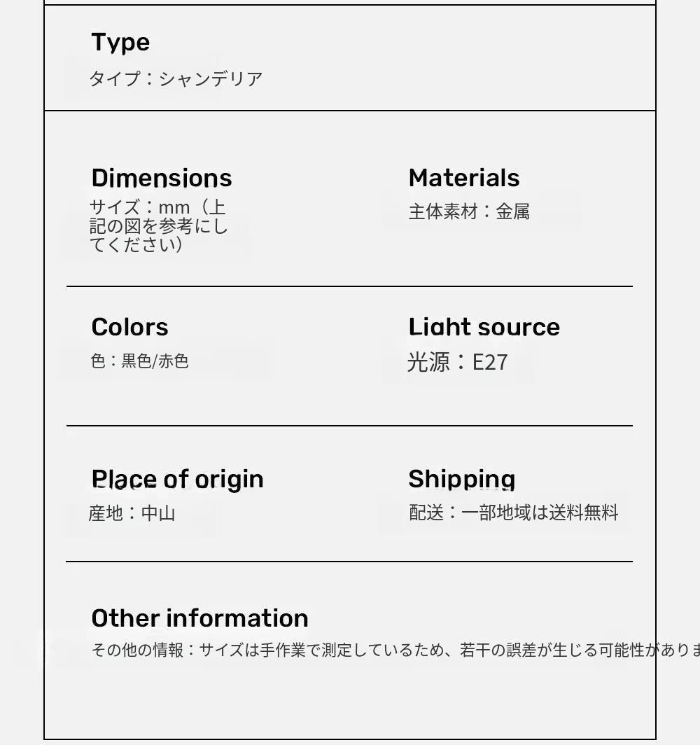Click the 色：黒色/赤色 color text
This screenshot has height=745, width=700.
point(140,361)
